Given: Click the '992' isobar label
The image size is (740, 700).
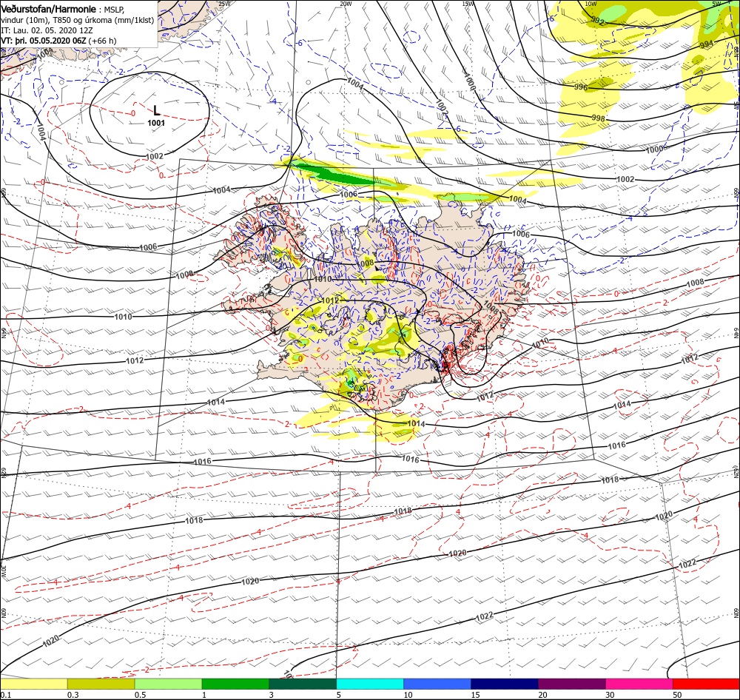Looking at the screenshot, I should [597, 21].
